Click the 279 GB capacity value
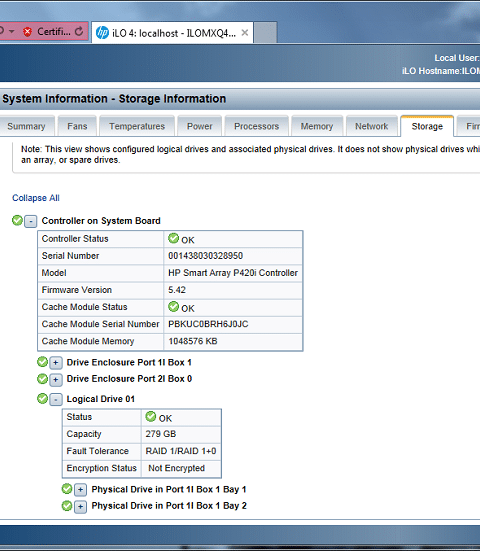Screen dimensions: 480x551 click(161, 434)
